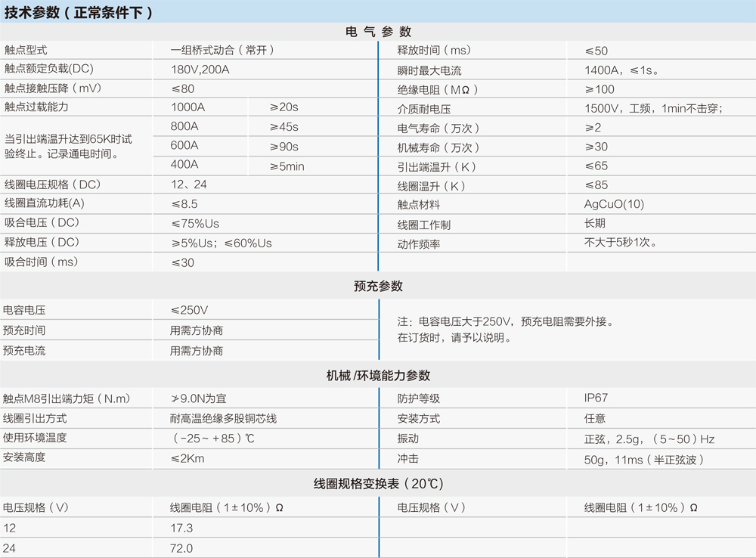This screenshot has width=756, height=558.
Task: Click the 机械 /环境能力参数 section bar
Action: (378, 375)
